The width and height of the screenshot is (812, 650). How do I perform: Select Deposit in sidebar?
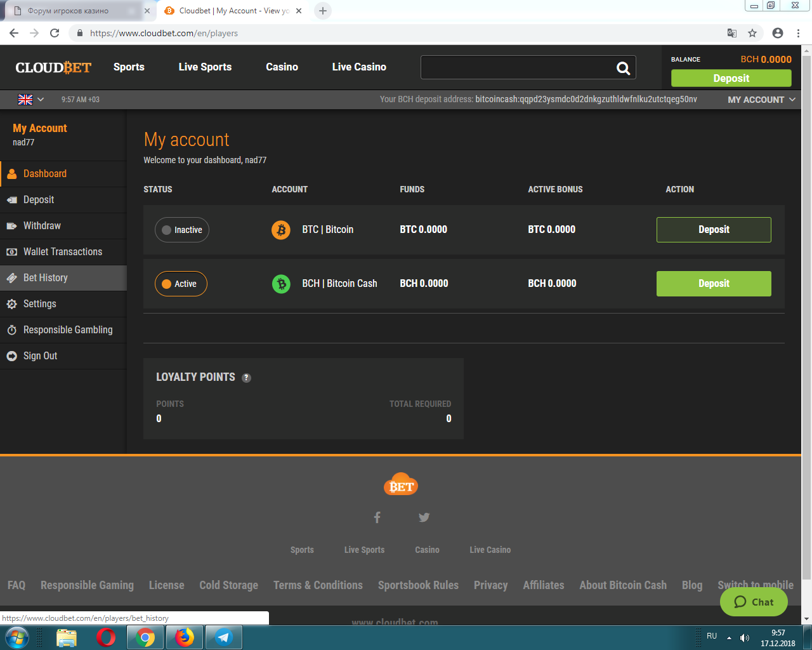click(63, 200)
